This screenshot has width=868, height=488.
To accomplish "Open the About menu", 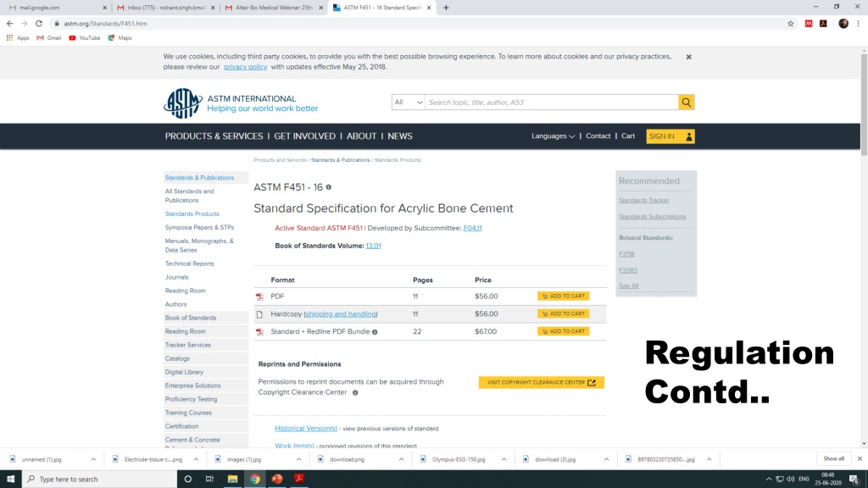I will click(361, 136).
